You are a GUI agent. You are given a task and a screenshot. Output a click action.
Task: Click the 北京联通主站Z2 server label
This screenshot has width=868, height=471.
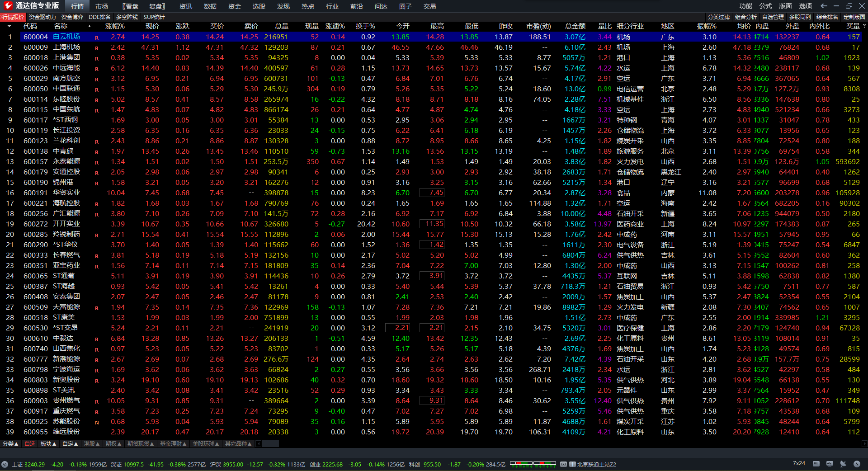(x=596, y=464)
